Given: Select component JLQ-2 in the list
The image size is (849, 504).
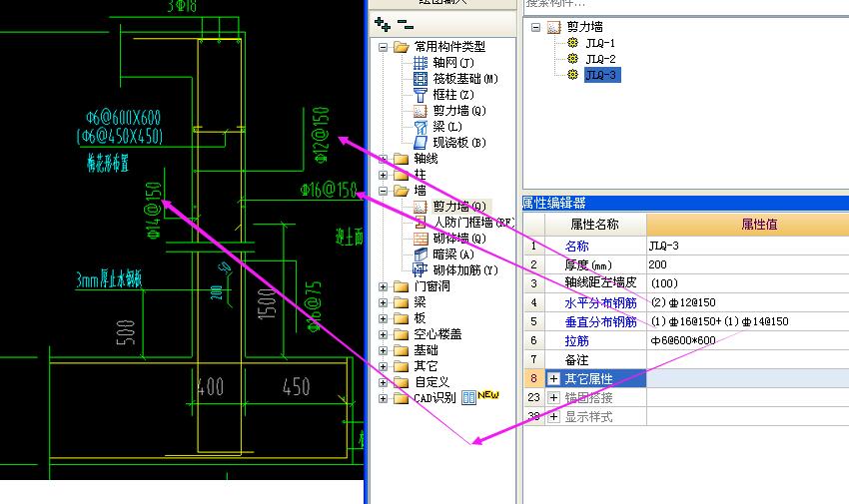Looking at the screenshot, I should 600,59.
